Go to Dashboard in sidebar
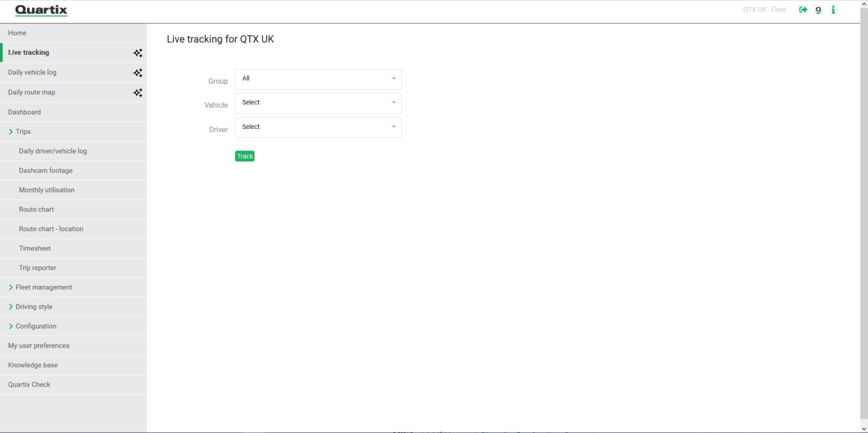The image size is (868, 433). coord(24,112)
